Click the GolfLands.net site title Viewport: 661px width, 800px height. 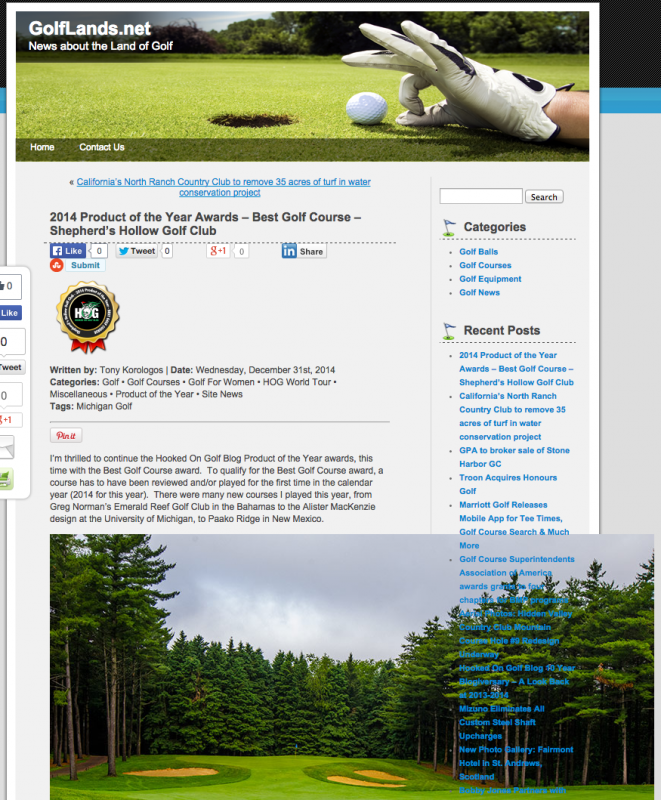[x=90, y=28]
